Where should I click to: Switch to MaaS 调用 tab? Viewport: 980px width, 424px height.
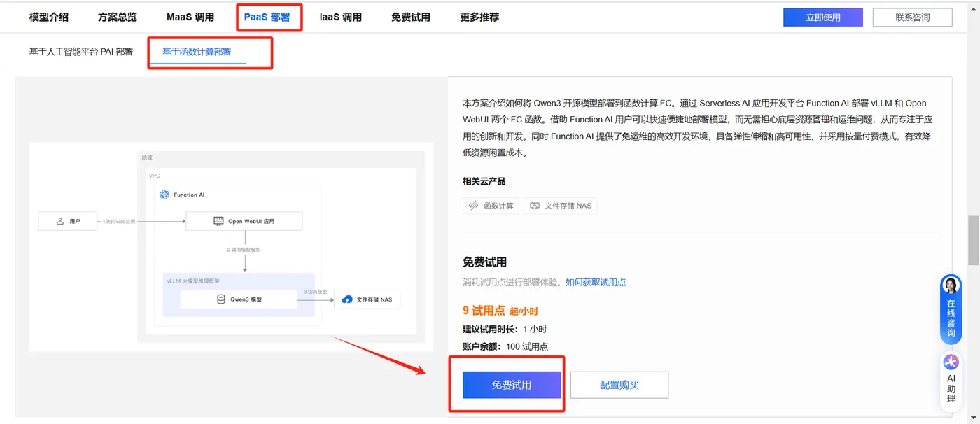point(190,17)
